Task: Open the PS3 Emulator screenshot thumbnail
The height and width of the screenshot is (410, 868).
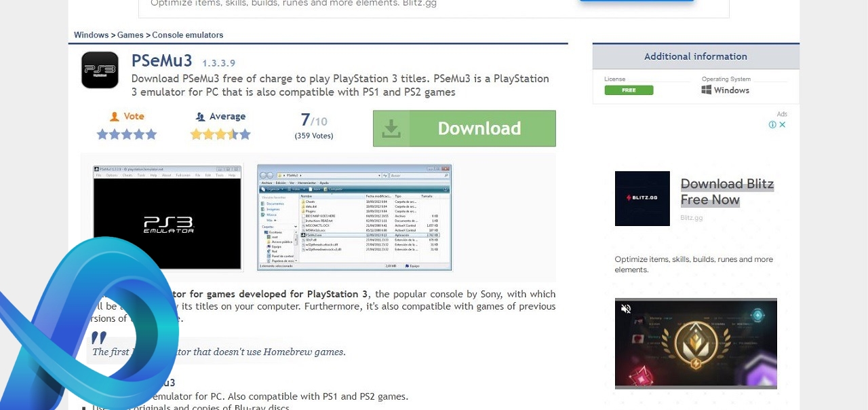Action: 167,217
